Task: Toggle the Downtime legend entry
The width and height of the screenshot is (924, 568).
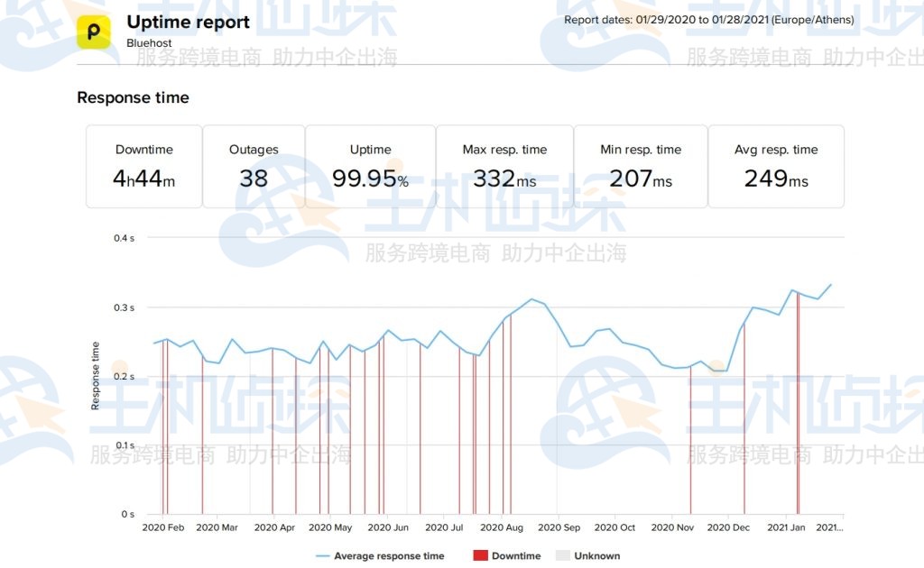Action: [x=518, y=555]
